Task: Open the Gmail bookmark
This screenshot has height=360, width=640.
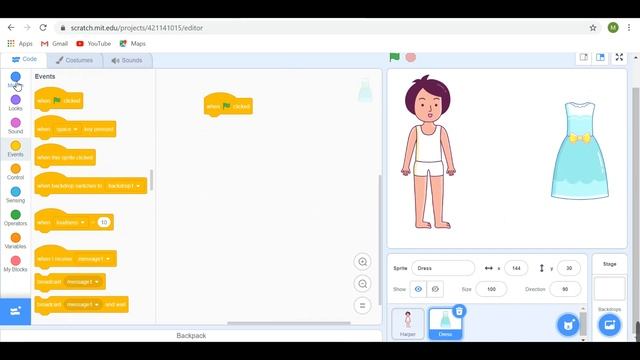Action: pos(54,43)
